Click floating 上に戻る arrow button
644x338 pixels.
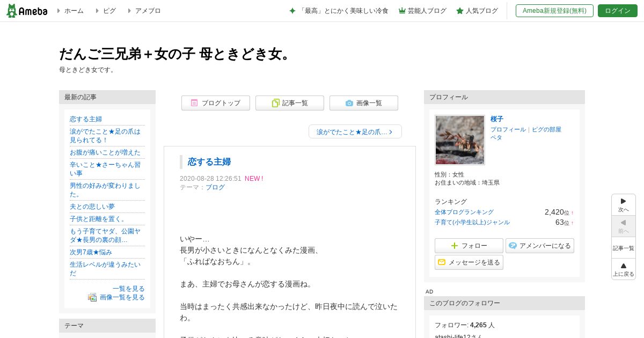(624, 269)
